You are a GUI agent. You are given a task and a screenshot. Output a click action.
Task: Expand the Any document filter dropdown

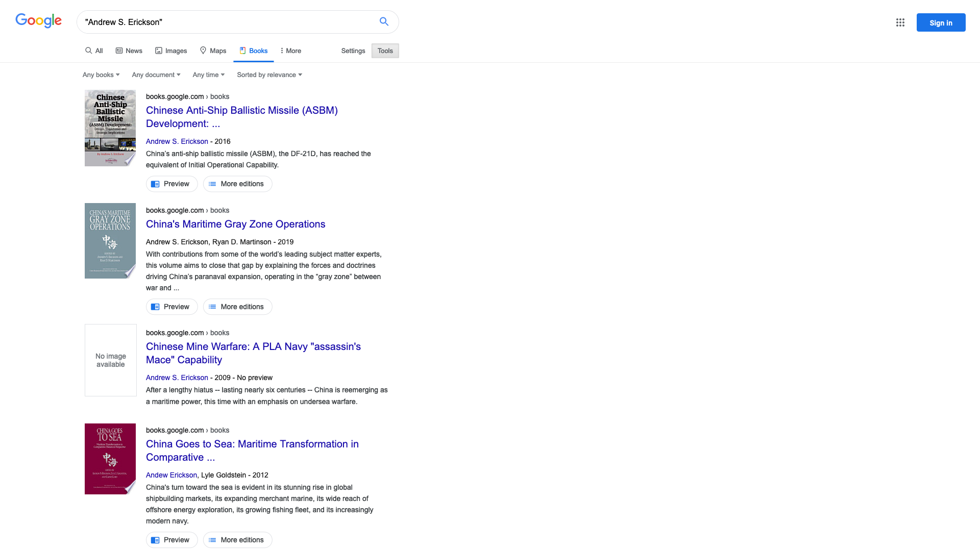click(156, 74)
